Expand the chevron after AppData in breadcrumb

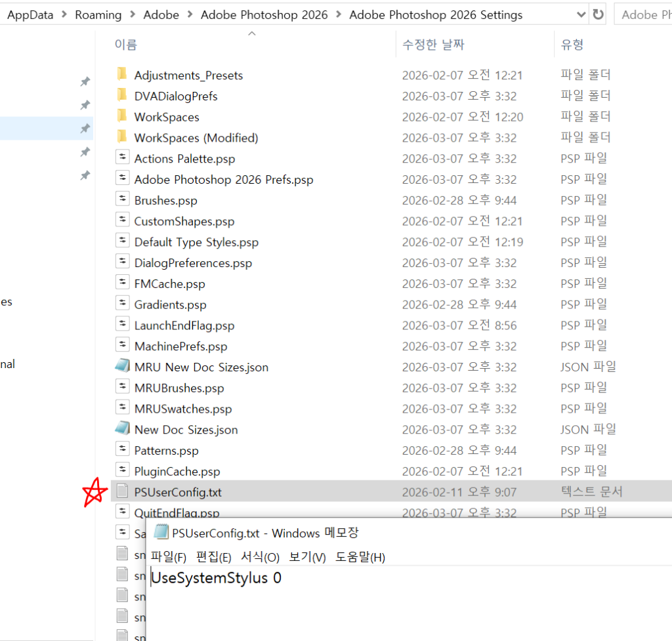(x=64, y=14)
